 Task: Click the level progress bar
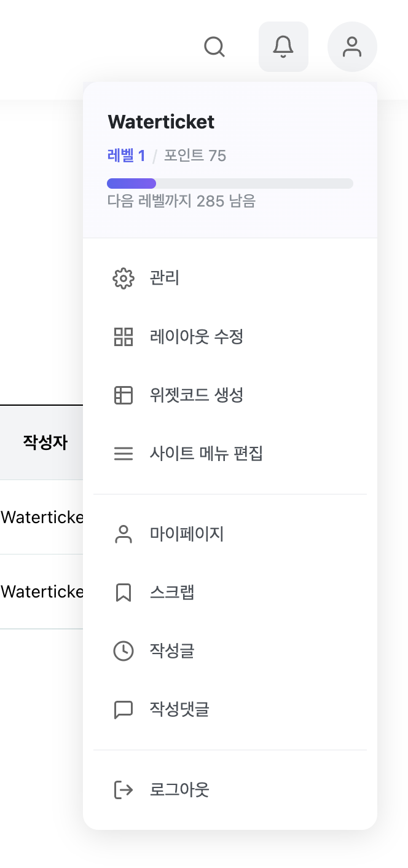230,183
